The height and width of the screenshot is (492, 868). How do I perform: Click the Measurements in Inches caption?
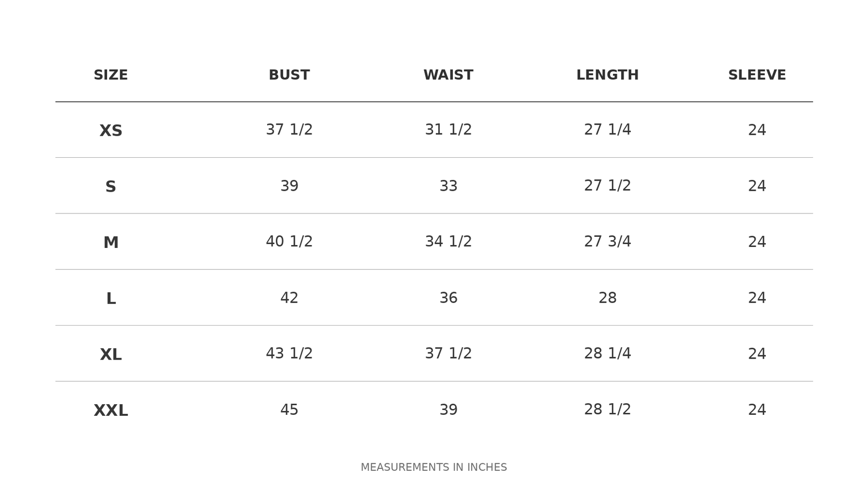coord(434,467)
